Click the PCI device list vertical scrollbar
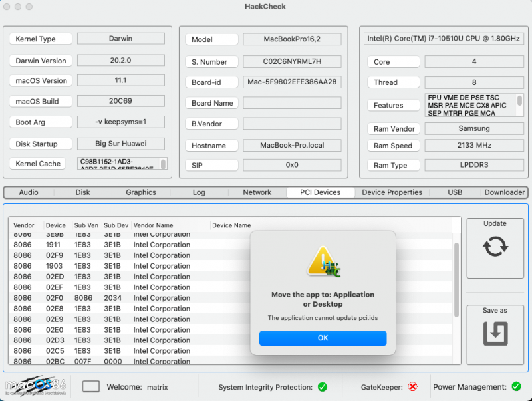 [x=456, y=279]
